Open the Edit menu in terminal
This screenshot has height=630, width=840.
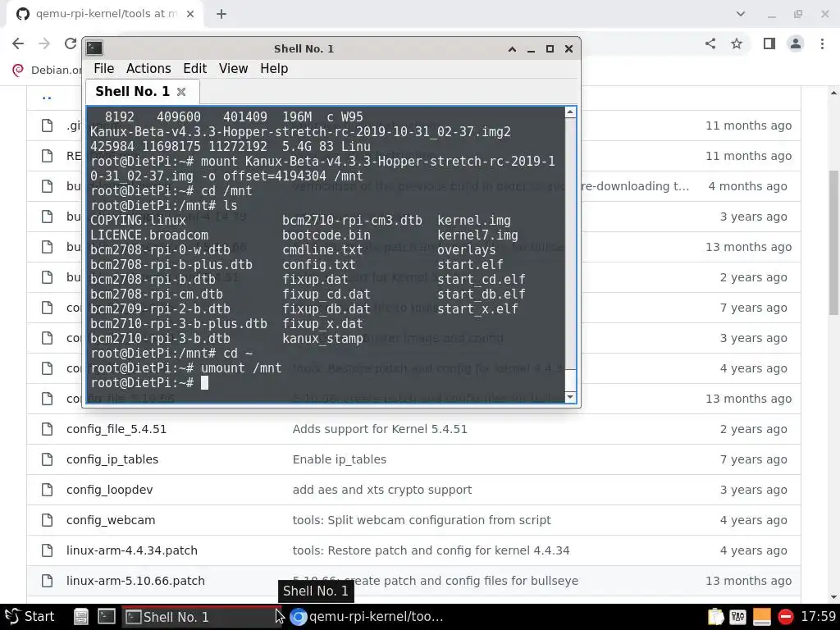[194, 69]
